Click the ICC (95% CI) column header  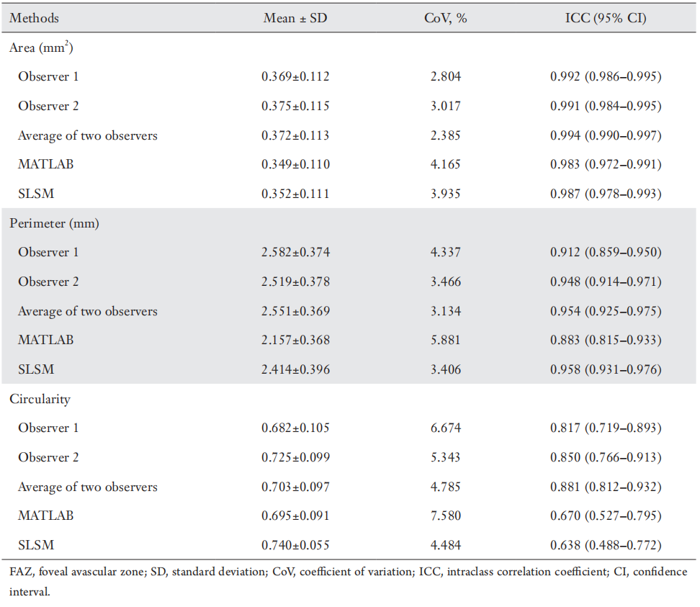point(606,18)
